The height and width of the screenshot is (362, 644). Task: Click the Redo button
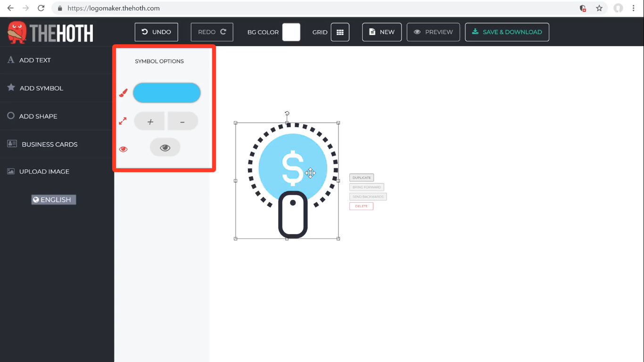pos(212,32)
